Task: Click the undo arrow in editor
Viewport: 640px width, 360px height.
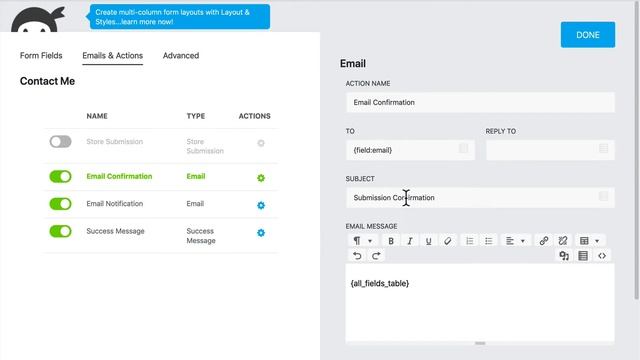Action: click(x=357, y=256)
